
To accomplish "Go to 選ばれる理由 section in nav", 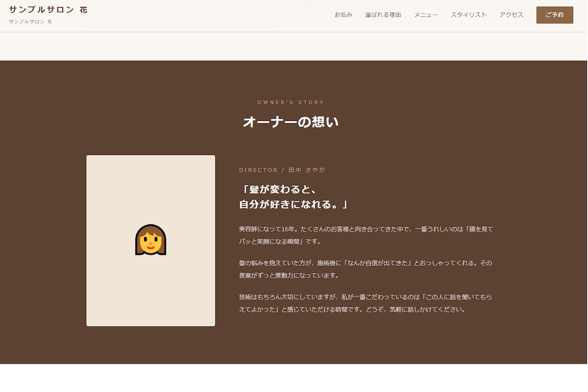I will click(x=383, y=15).
